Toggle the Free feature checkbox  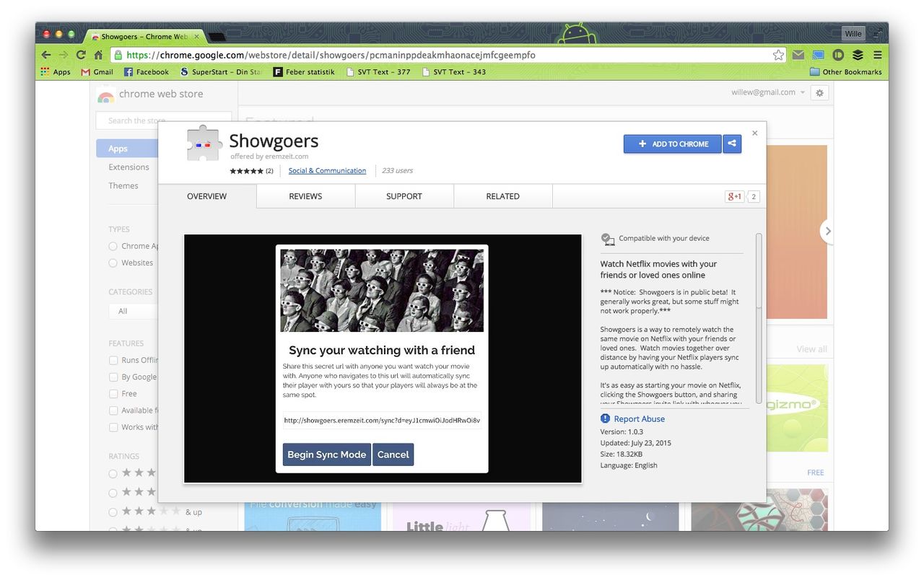(x=113, y=394)
